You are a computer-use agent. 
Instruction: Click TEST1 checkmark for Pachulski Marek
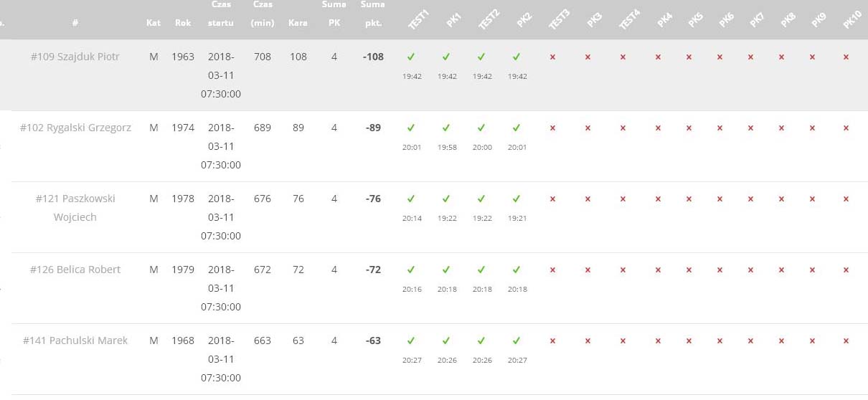pos(411,341)
